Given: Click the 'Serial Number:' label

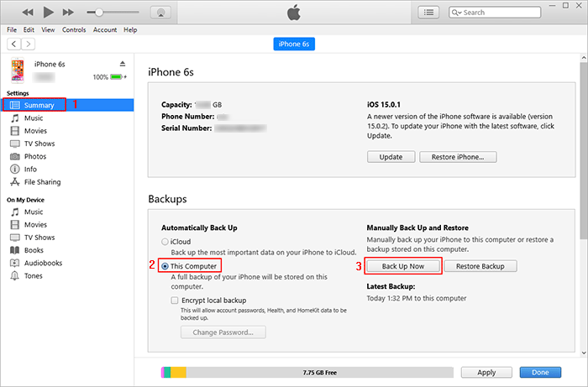Looking at the screenshot, I should 186,128.
